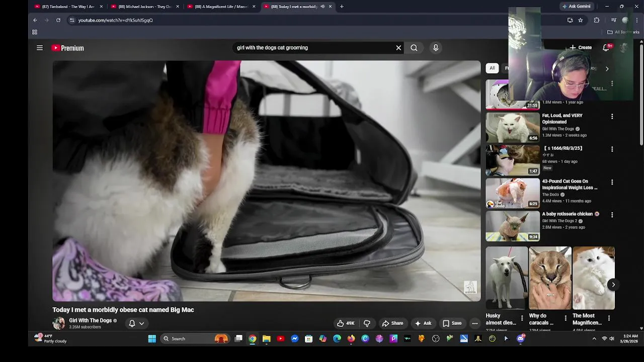Open Chrome extensions puzzle icon
Viewport: 644px width, 362px height.
point(597,20)
